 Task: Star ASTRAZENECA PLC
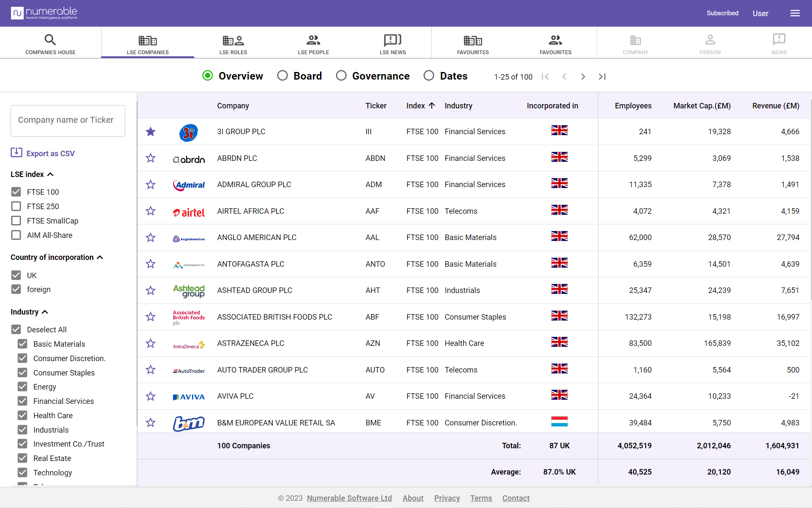pos(151,343)
